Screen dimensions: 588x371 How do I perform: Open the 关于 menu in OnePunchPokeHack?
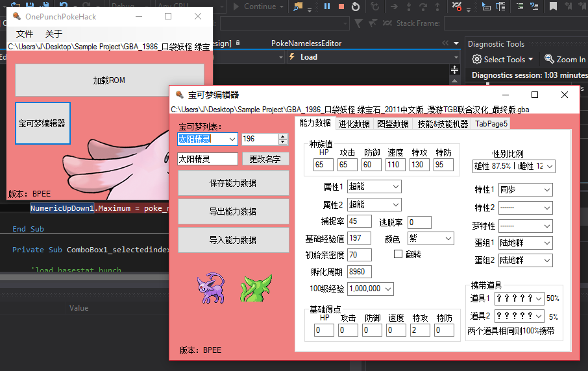[x=54, y=34]
